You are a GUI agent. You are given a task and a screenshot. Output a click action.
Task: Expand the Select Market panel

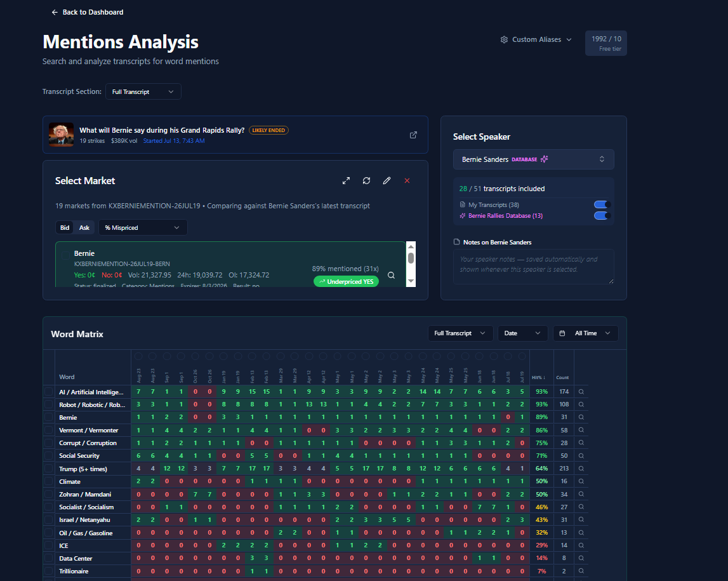[347, 181]
